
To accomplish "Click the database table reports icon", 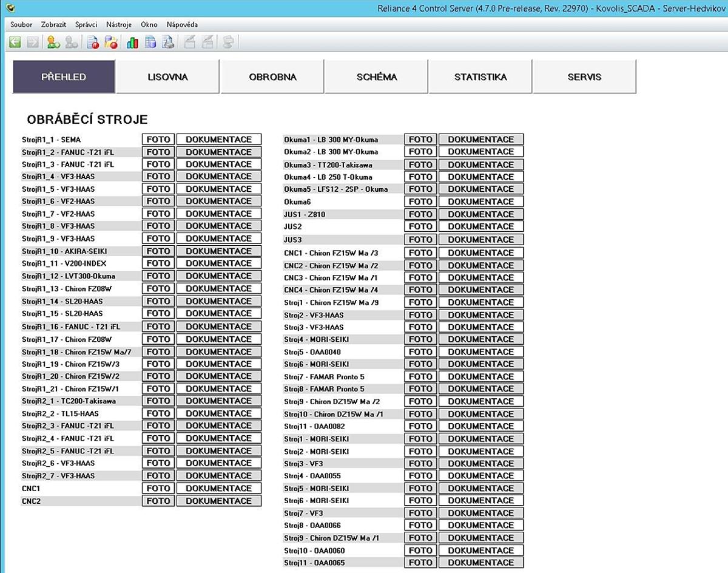I will 150,42.
